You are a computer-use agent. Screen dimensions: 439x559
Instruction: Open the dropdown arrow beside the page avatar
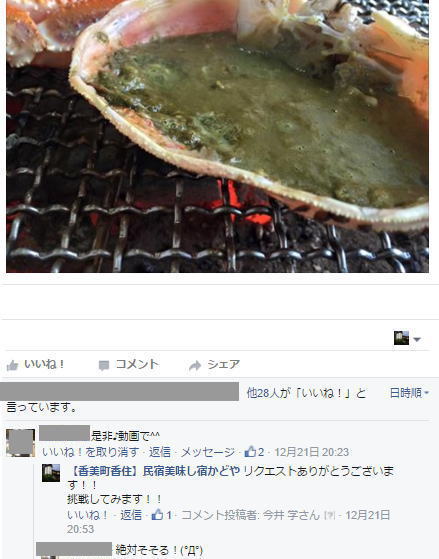click(417, 339)
